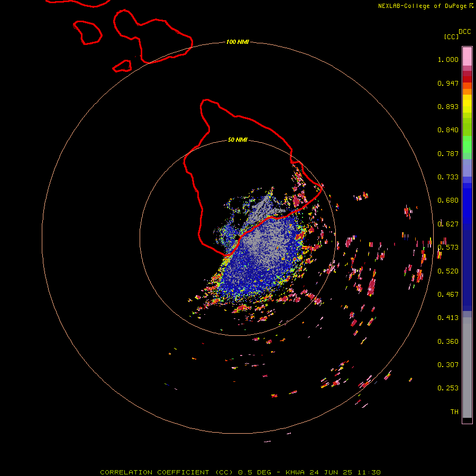
Task: Click the 0.840 scale value
Action: click(x=448, y=130)
